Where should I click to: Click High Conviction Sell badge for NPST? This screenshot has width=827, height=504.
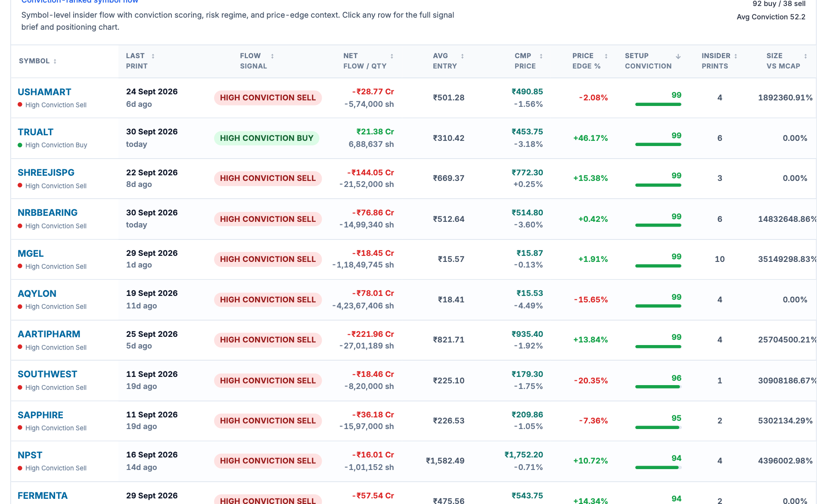point(268,460)
